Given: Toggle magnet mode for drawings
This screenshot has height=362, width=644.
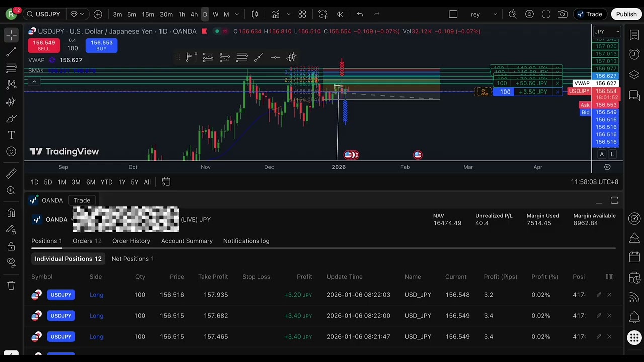Looking at the screenshot, I should click(x=11, y=213).
